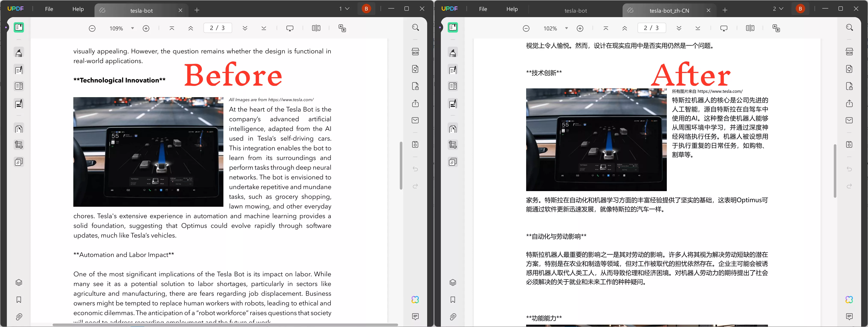Viewport: 868px width, 327px height.
Task: Run OCR recognition in left window
Action: (x=415, y=52)
